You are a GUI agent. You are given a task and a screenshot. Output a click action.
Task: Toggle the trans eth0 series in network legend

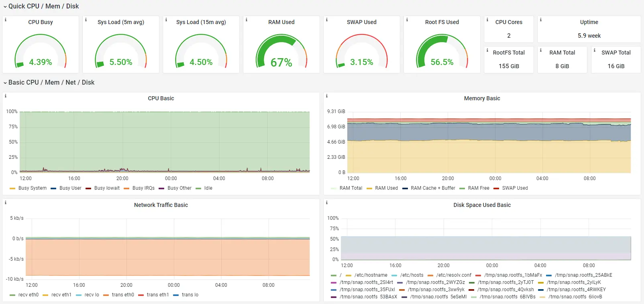123,295
